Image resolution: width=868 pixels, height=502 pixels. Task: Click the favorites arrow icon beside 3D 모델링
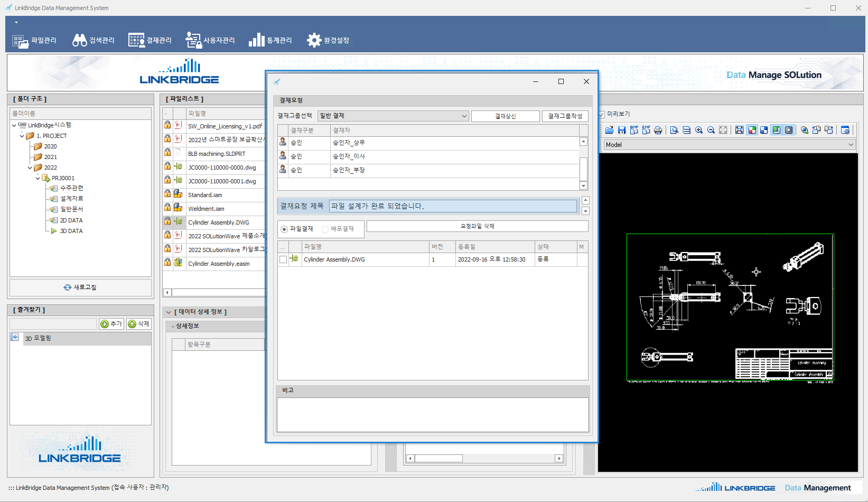coord(15,337)
